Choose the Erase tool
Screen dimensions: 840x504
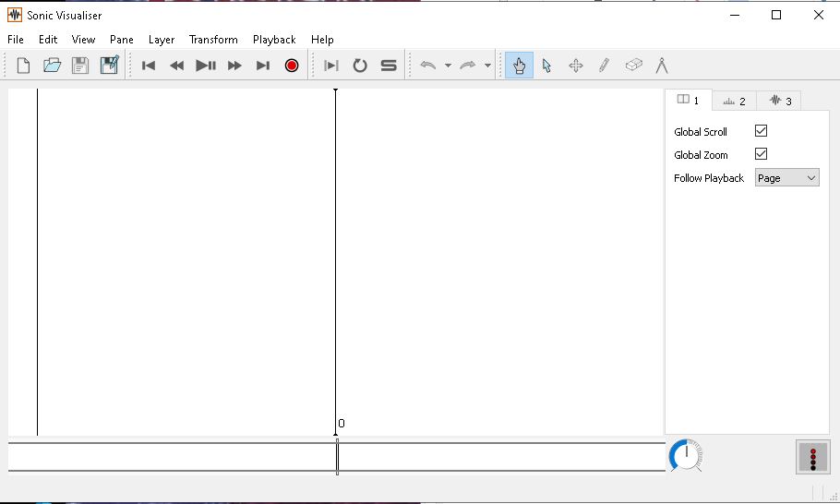pos(633,66)
